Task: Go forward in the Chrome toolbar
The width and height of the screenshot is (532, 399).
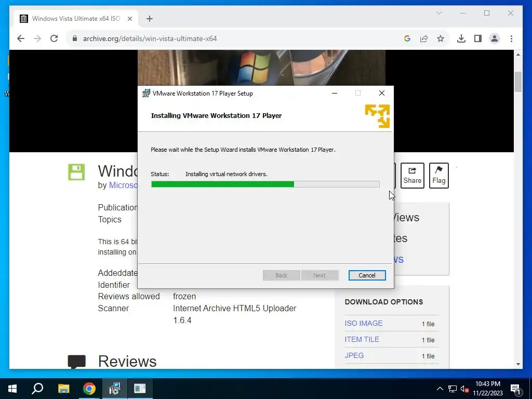Action: click(37, 38)
